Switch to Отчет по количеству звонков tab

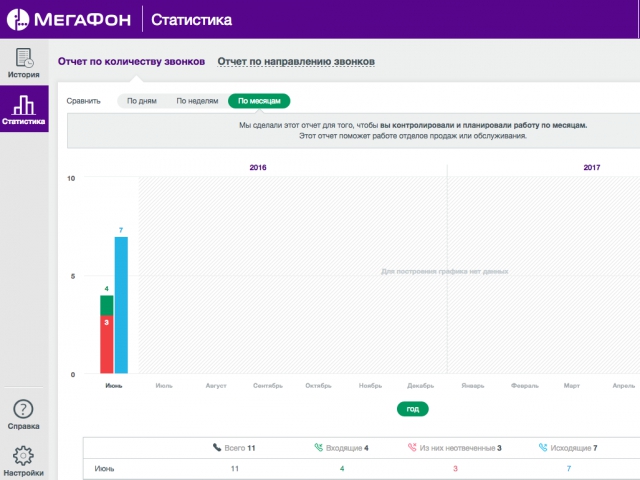coord(131,62)
